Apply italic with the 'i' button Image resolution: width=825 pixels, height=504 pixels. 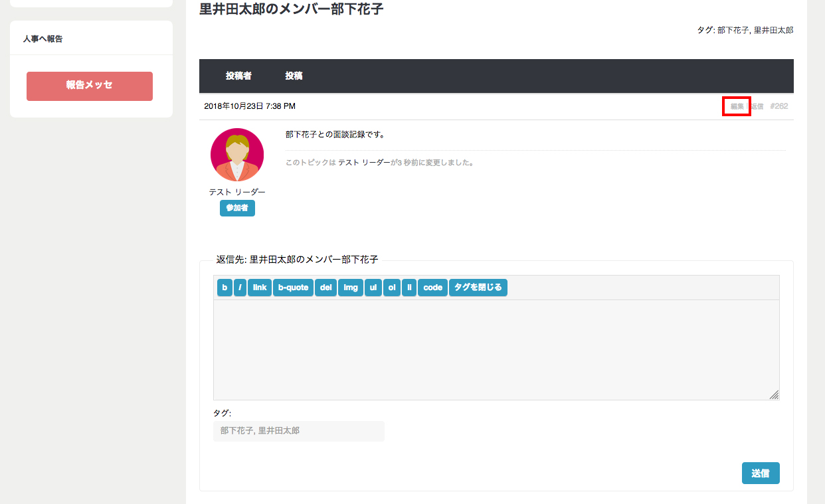(240, 288)
